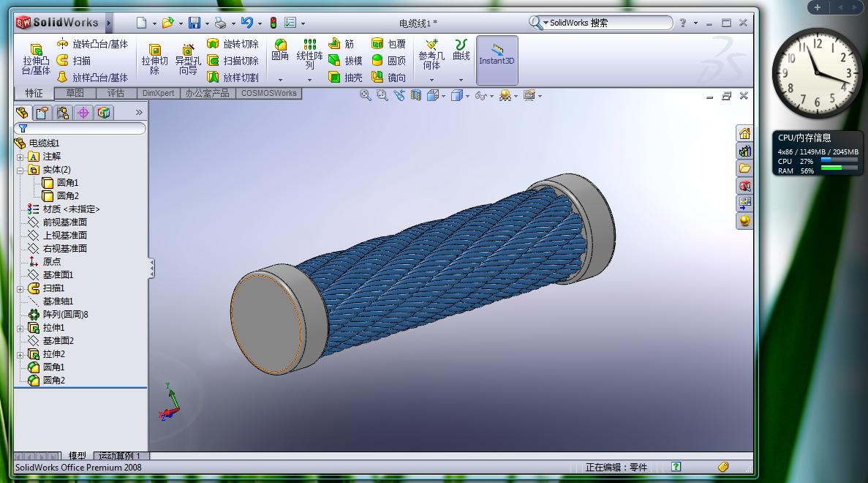
Task: Open the Options icon in top toolbar
Action: tap(290, 23)
